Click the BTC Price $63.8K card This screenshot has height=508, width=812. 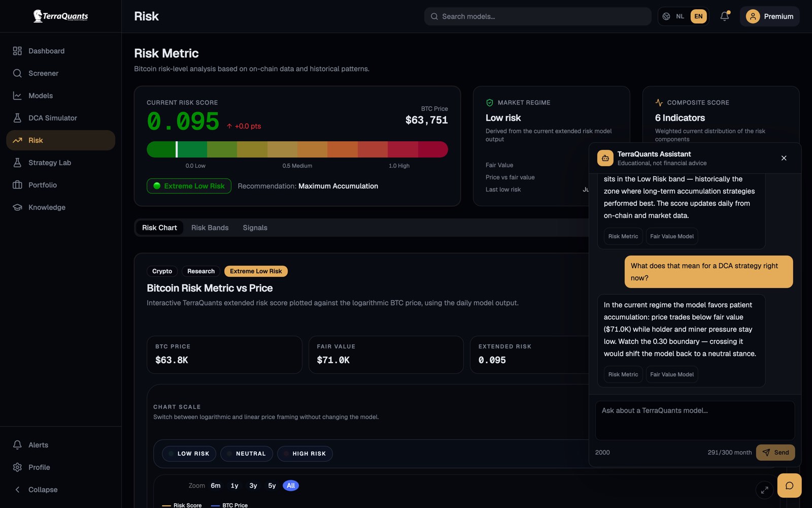tap(224, 355)
